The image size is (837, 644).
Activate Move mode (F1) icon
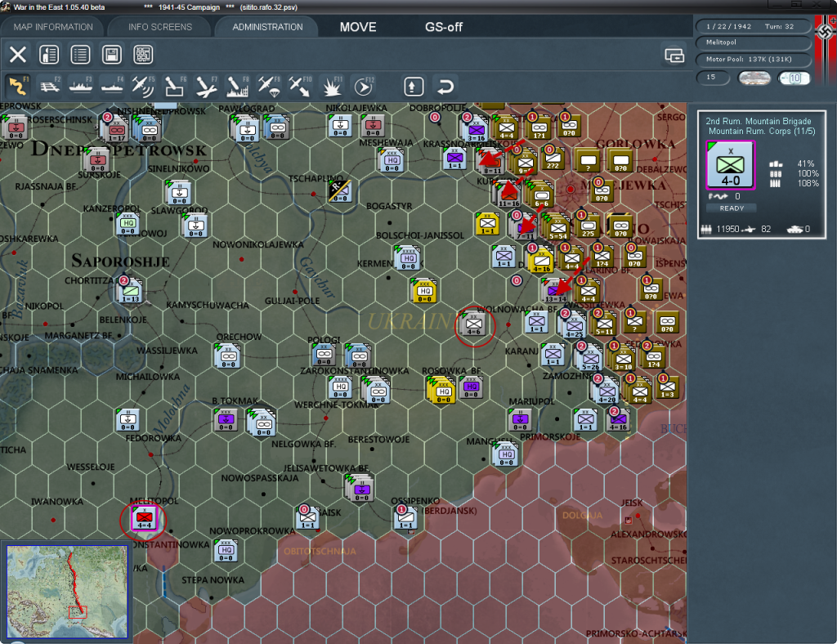tap(18, 86)
